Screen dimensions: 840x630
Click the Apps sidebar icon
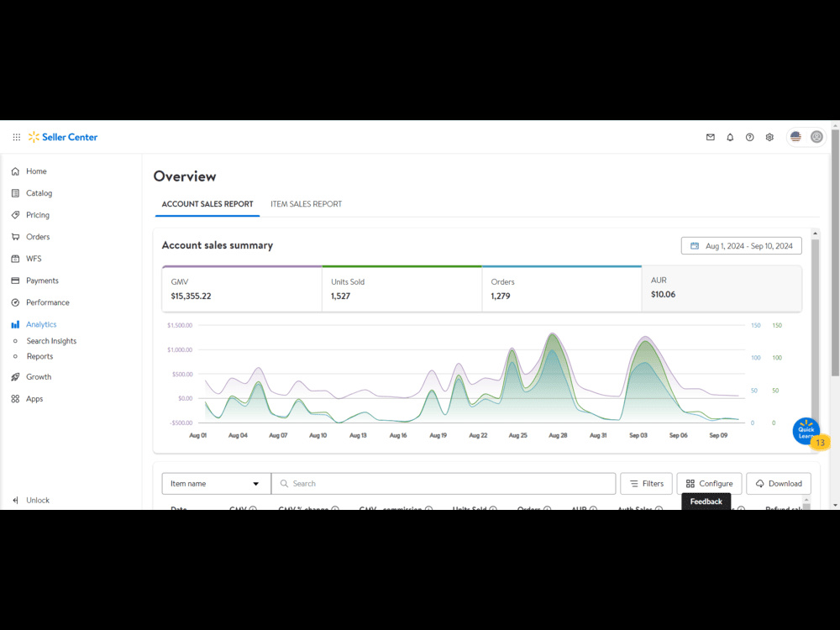[15, 399]
